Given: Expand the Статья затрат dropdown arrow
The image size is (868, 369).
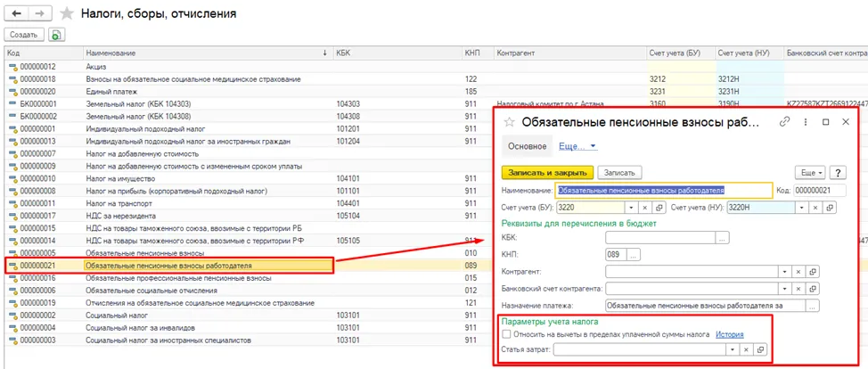Looking at the screenshot, I should [x=733, y=349].
